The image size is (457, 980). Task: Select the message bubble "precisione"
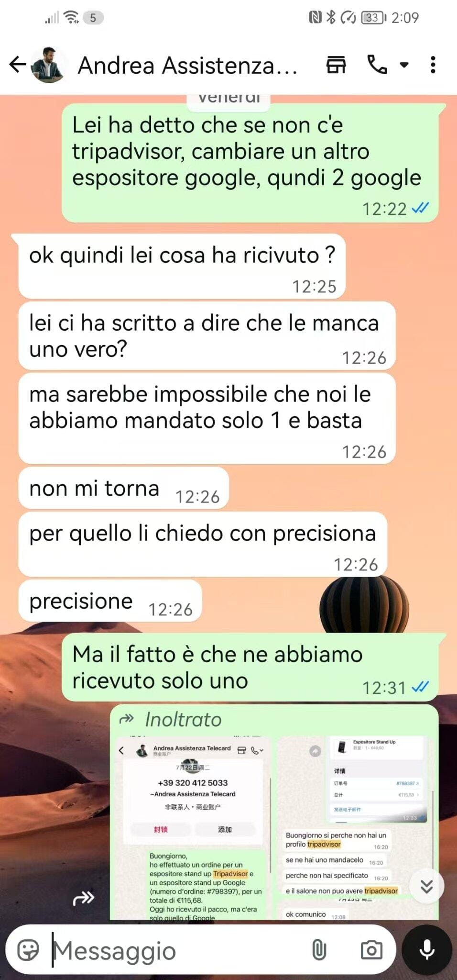point(110,601)
